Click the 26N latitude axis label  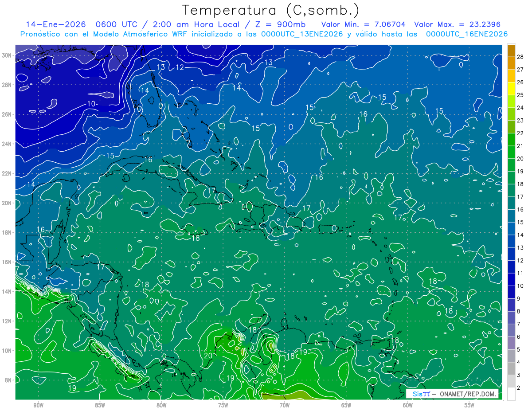7,114
